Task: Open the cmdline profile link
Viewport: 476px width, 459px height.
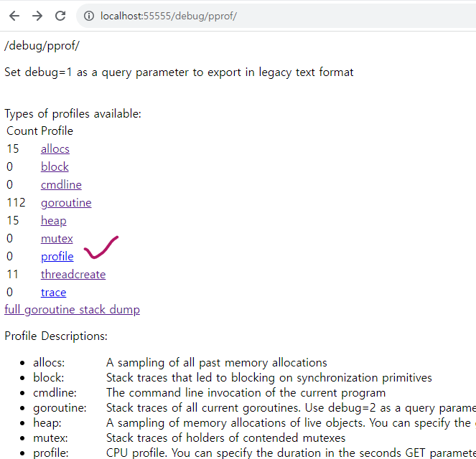Action: coord(61,185)
